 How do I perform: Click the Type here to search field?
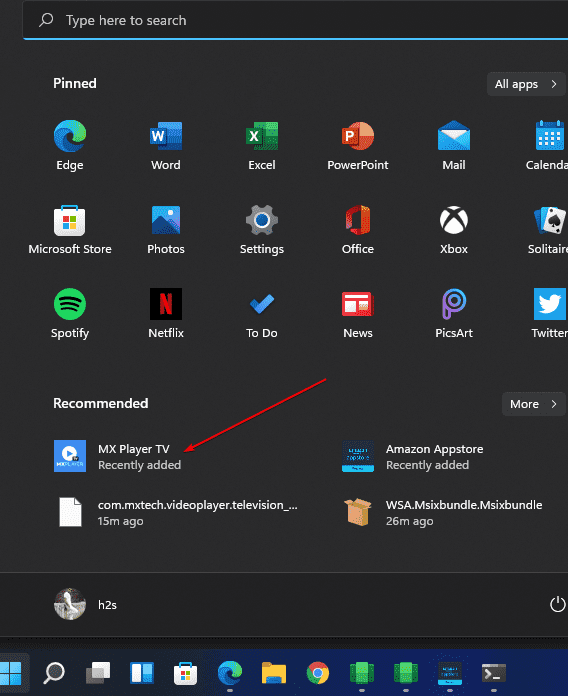click(296, 20)
